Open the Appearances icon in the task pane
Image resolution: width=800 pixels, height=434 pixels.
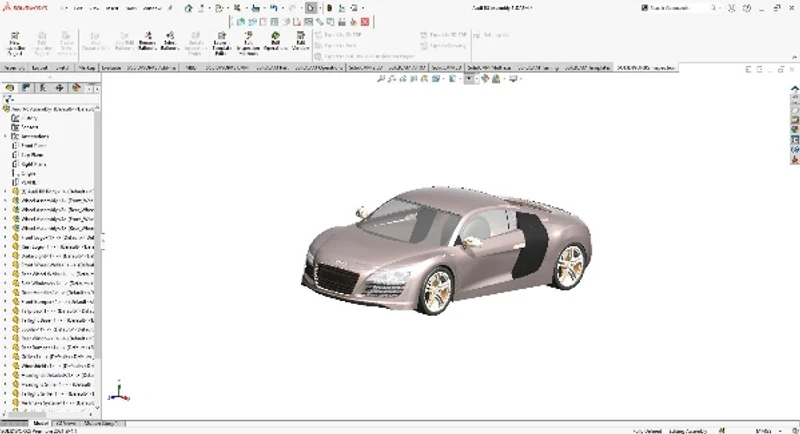[795, 130]
